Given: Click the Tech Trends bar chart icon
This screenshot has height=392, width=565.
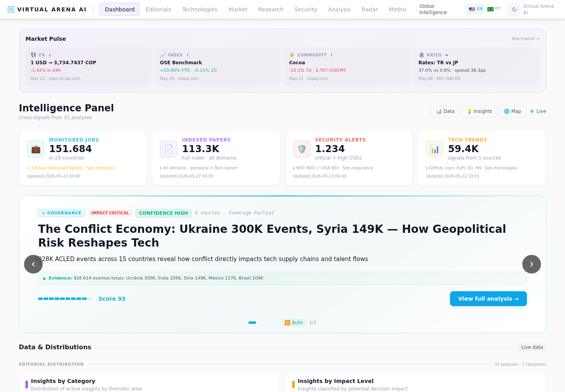Looking at the screenshot, I should pyautogui.click(x=435, y=149).
